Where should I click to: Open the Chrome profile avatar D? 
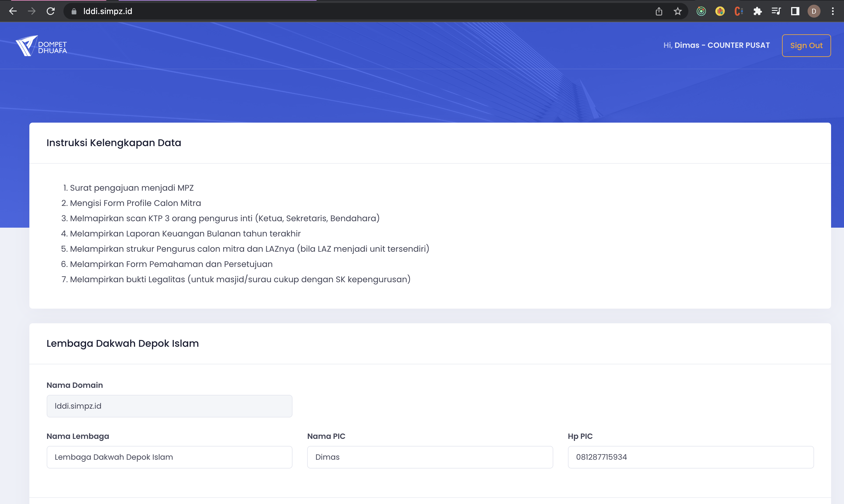[x=814, y=11]
